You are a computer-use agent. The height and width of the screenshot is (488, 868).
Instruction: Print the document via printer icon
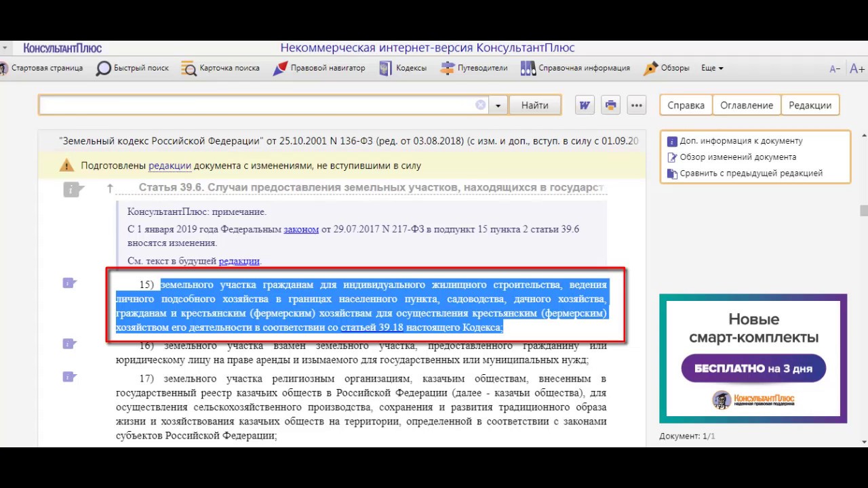(x=610, y=105)
